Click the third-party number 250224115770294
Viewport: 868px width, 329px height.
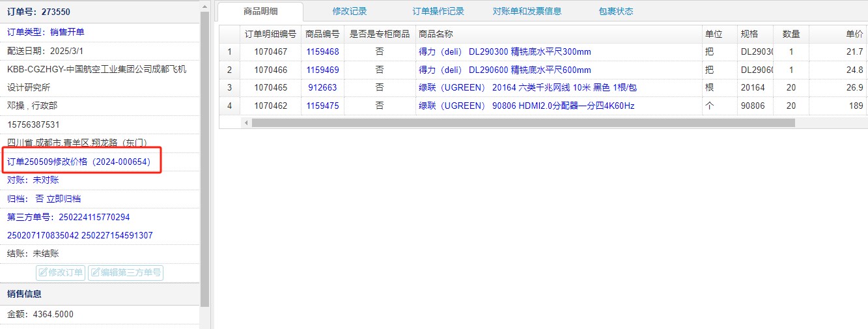click(94, 217)
